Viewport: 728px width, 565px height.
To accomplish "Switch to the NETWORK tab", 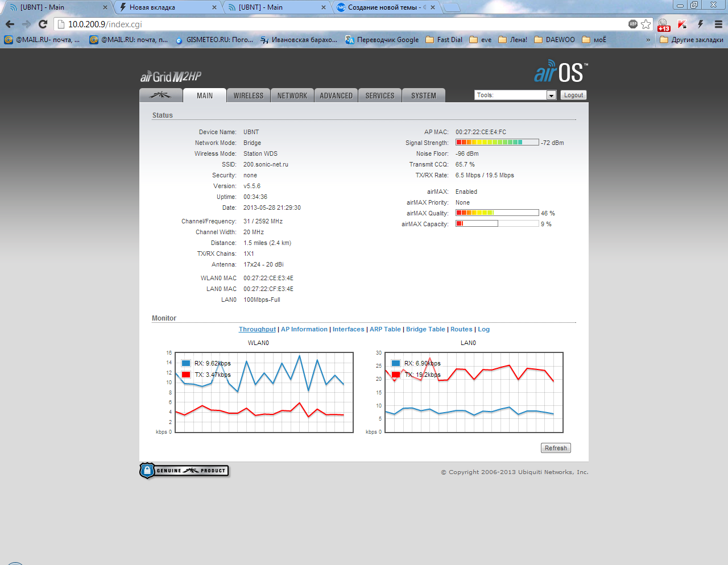I will point(292,95).
